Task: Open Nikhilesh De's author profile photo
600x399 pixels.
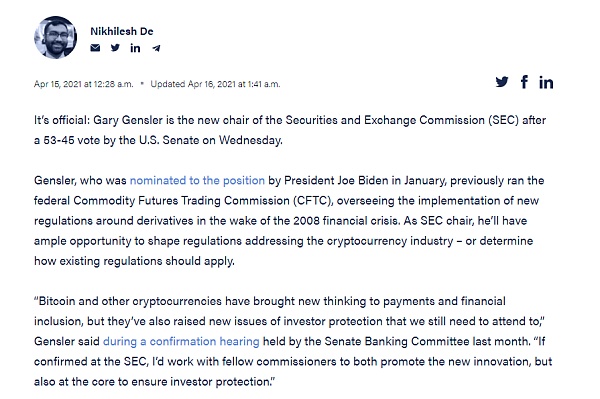Action: click(55, 37)
